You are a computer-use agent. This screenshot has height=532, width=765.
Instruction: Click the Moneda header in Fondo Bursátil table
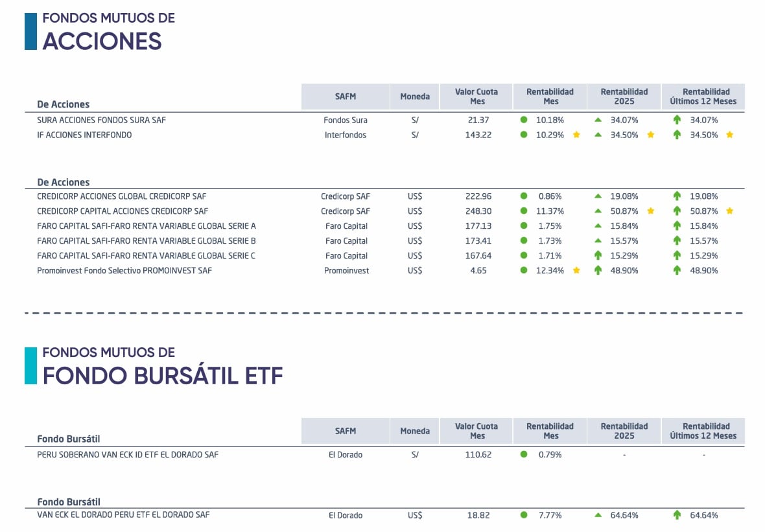tap(415, 431)
